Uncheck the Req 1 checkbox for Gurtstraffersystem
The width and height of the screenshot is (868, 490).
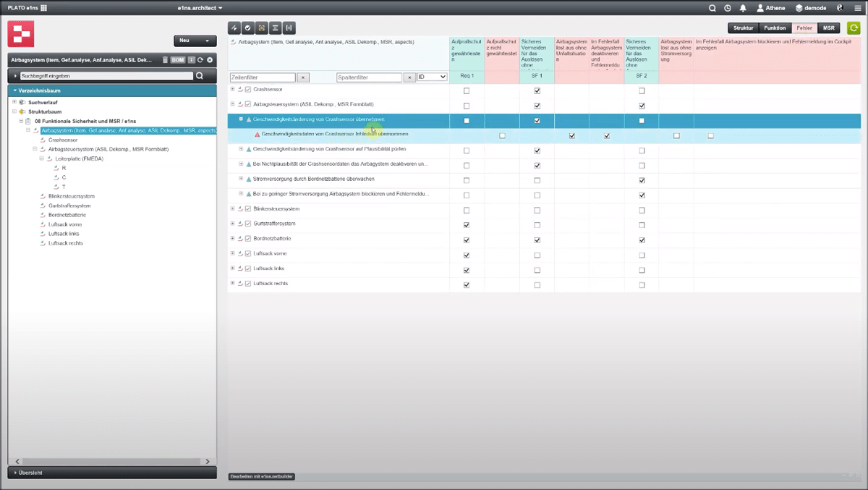(467, 224)
